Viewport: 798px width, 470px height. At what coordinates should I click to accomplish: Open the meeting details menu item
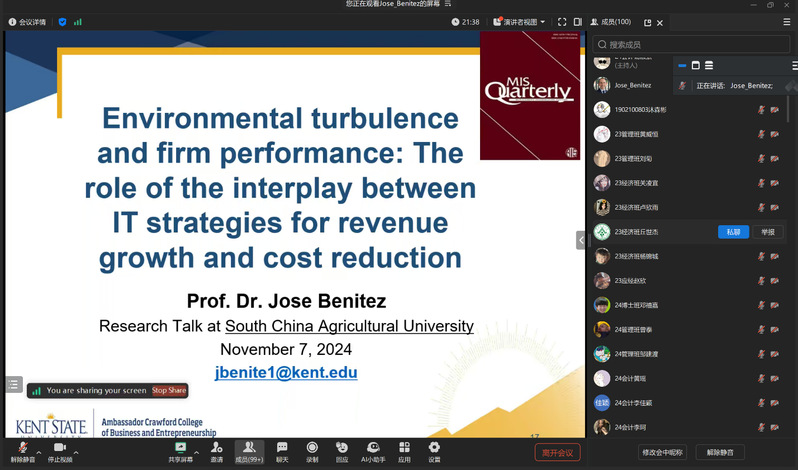coord(27,22)
